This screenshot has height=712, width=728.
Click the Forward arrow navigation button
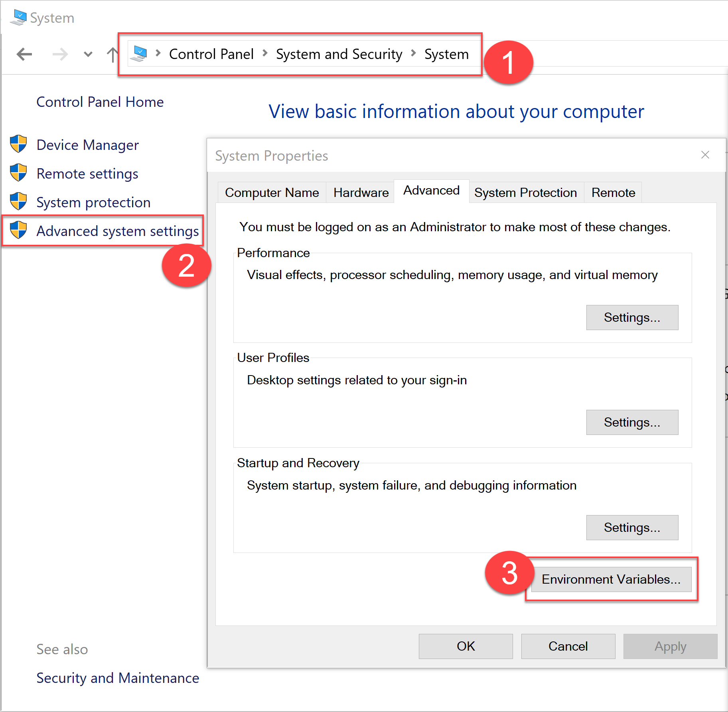[60, 54]
